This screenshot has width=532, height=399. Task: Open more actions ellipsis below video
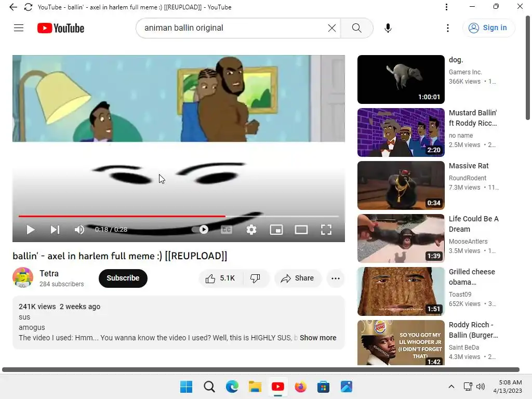tap(336, 278)
